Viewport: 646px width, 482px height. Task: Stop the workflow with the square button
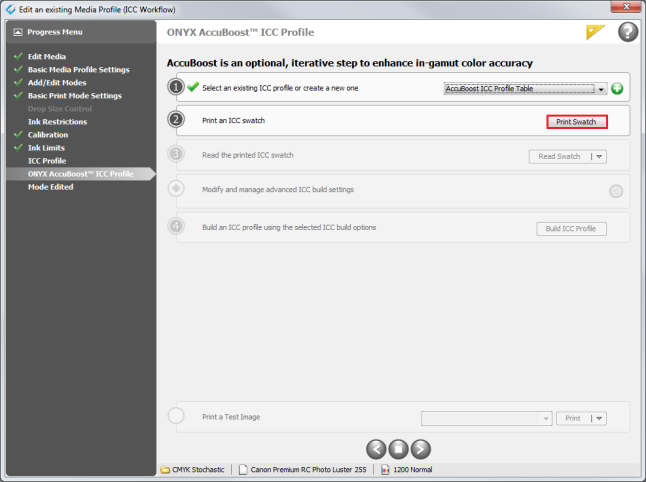(398, 449)
